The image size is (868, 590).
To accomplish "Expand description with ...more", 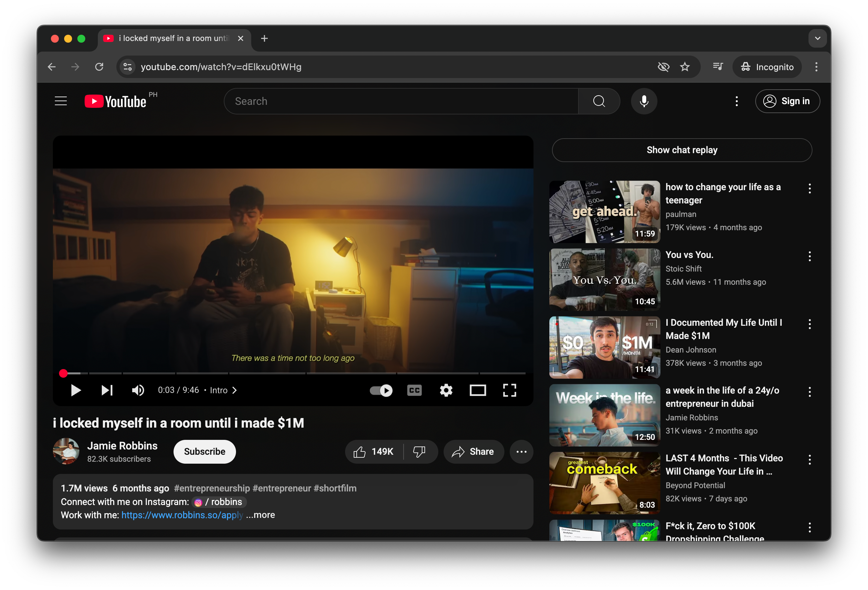I will (x=261, y=515).
